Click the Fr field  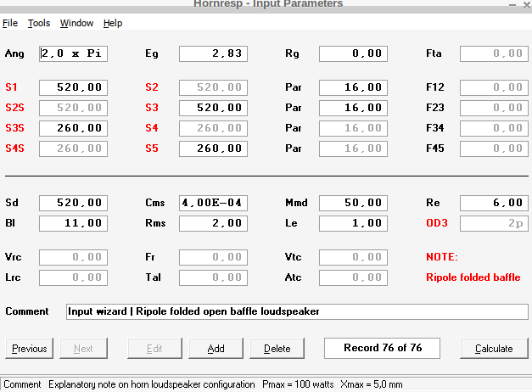(214, 257)
